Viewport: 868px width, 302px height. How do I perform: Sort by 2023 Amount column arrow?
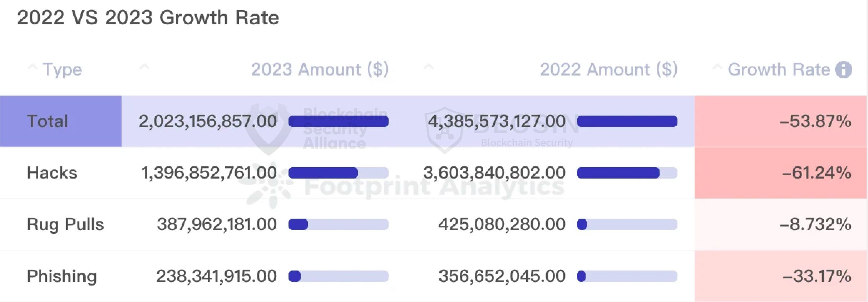click(x=144, y=67)
